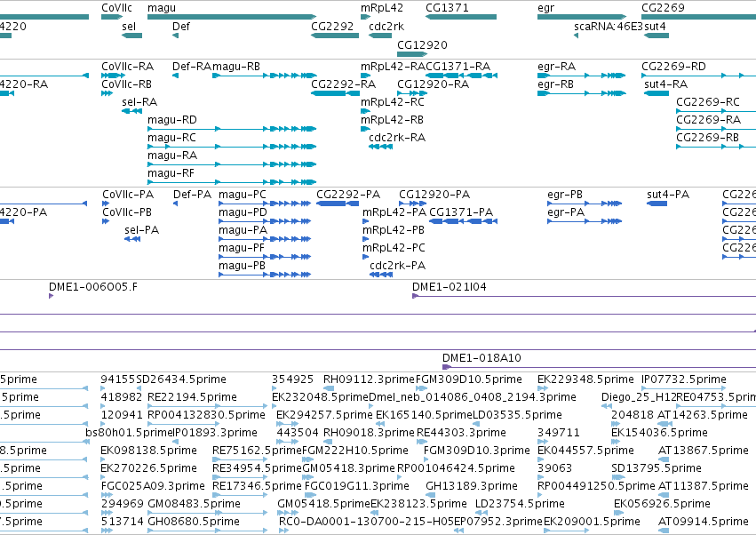Click the 513714 EST glyph

pos(107,531)
